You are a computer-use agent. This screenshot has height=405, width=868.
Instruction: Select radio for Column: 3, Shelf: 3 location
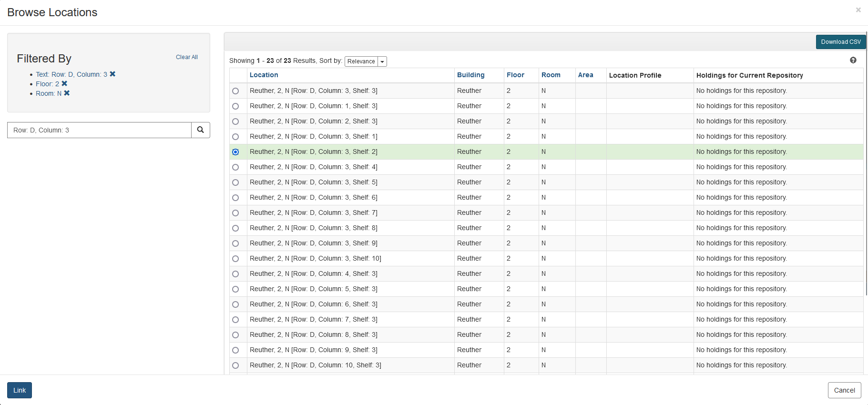pyautogui.click(x=235, y=91)
